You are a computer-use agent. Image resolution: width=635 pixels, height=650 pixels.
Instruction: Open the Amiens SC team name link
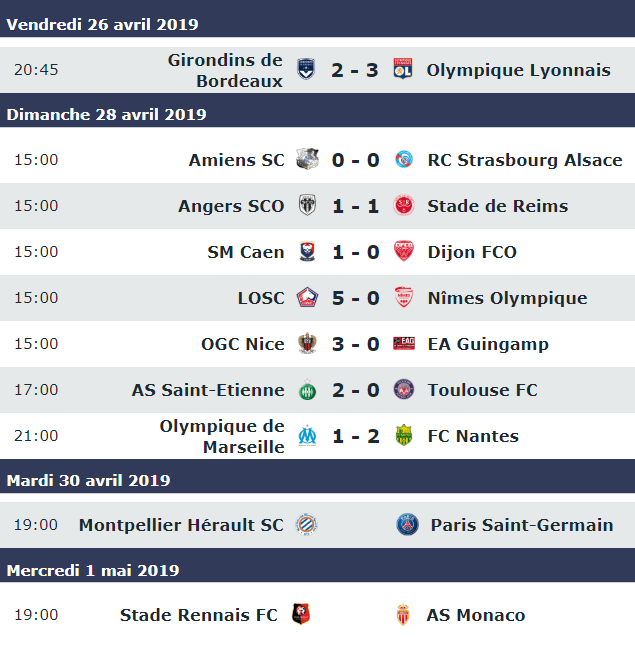(236, 160)
